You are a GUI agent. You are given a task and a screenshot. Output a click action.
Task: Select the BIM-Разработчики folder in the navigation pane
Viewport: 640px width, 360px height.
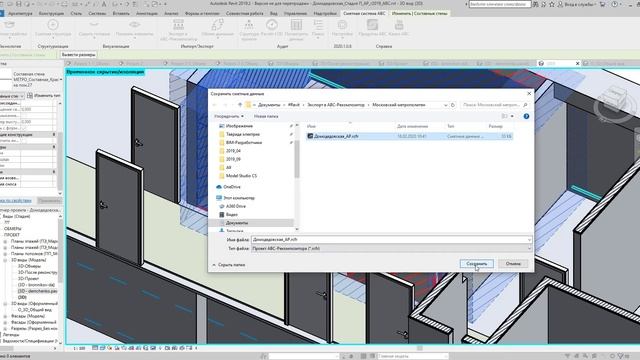[244, 142]
